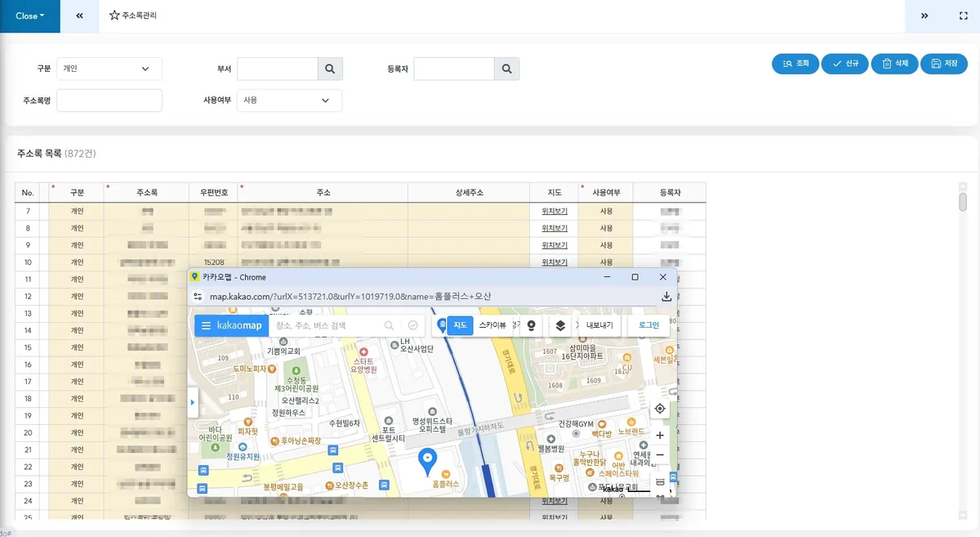Click the 삭제 delete button

(x=894, y=64)
